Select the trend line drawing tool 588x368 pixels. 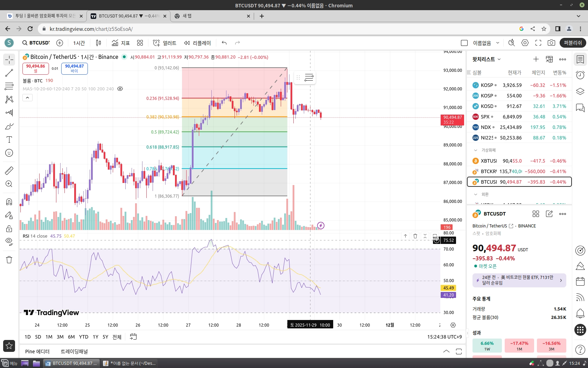pyautogui.click(x=9, y=73)
